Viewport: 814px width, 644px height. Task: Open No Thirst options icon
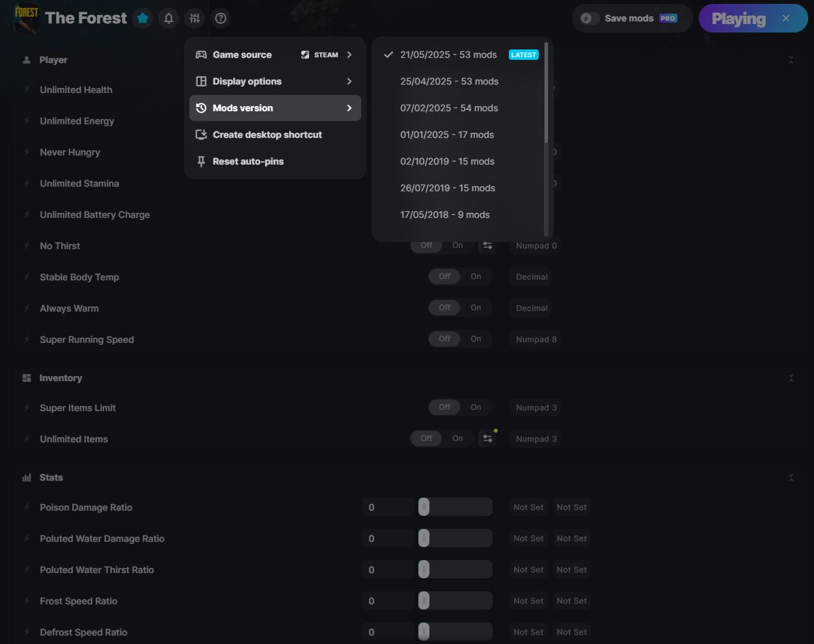[487, 246]
